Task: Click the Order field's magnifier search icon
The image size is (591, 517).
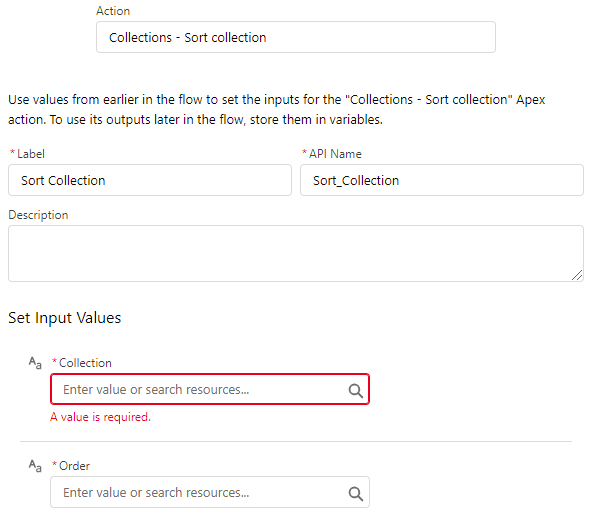Action: (x=355, y=493)
